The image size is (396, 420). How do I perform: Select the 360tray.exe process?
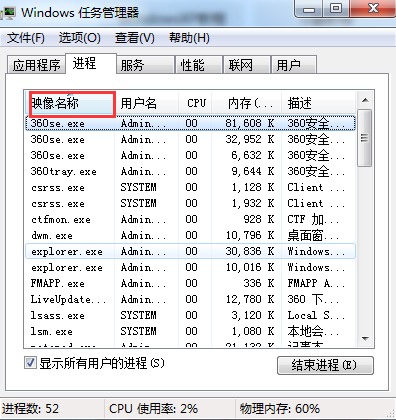[x=191, y=171]
